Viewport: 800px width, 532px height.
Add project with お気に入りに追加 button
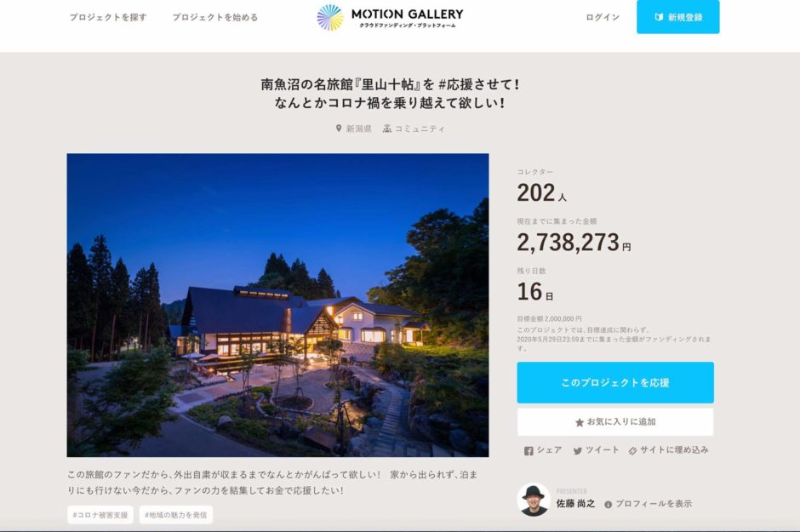coord(615,422)
